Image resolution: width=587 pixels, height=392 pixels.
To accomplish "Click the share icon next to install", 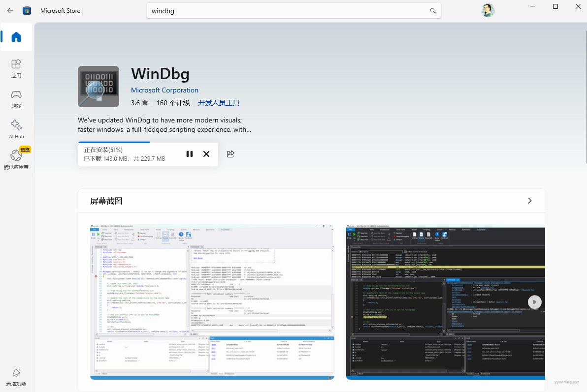I will pos(230,154).
